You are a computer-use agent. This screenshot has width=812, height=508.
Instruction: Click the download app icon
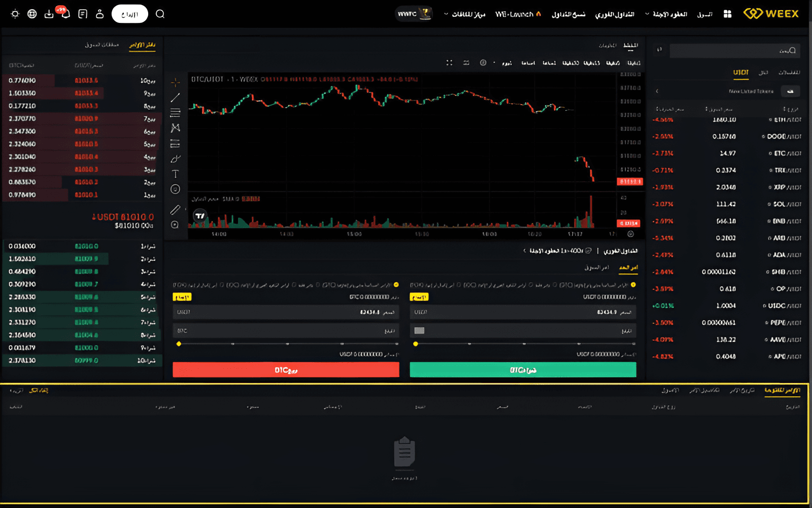(x=49, y=14)
